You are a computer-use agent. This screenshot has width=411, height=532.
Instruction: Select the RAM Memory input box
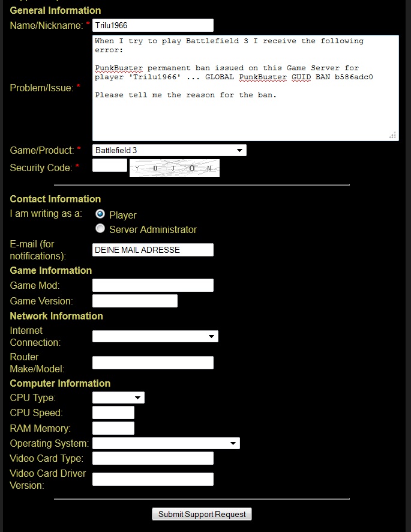(113, 428)
